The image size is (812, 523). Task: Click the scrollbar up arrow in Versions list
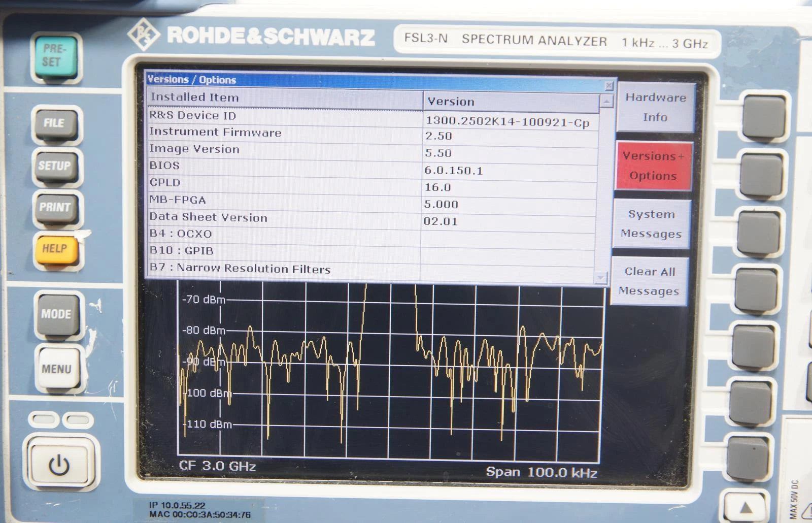[606, 102]
